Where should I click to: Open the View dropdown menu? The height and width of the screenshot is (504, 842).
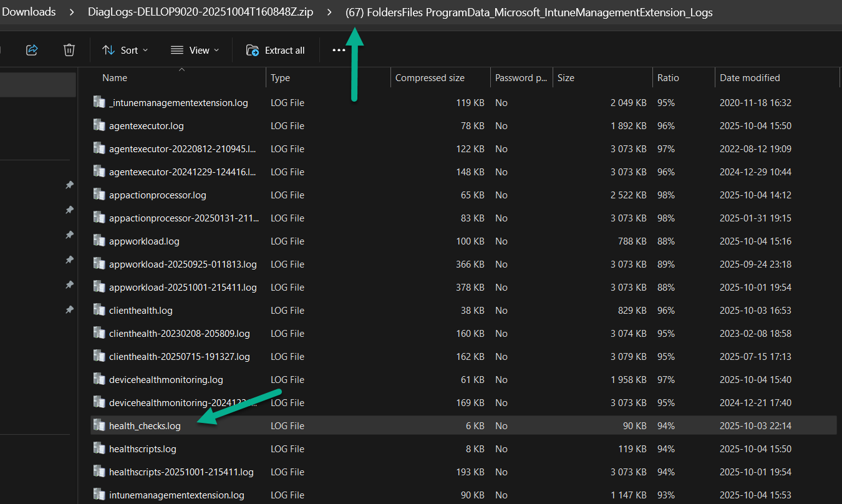point(195,50)
